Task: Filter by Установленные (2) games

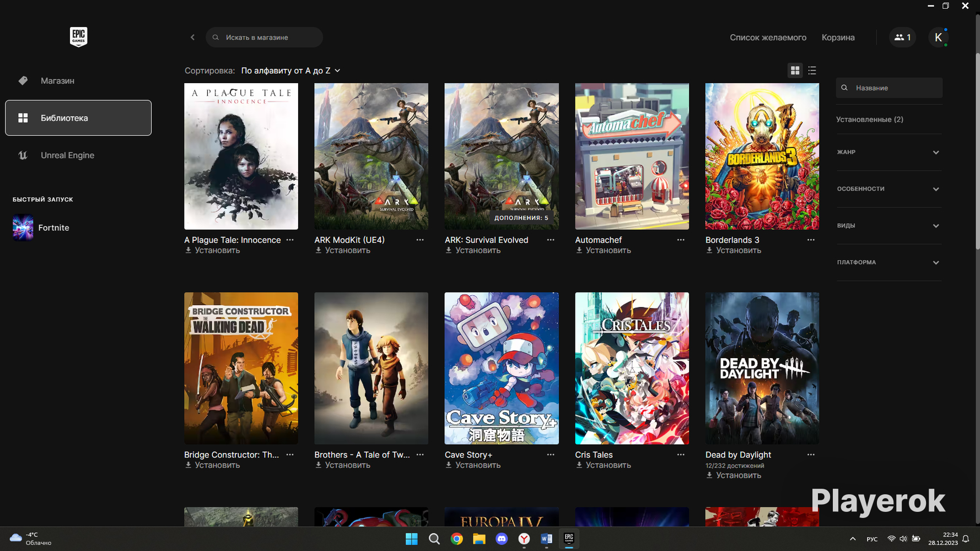Action: [869, 120]
